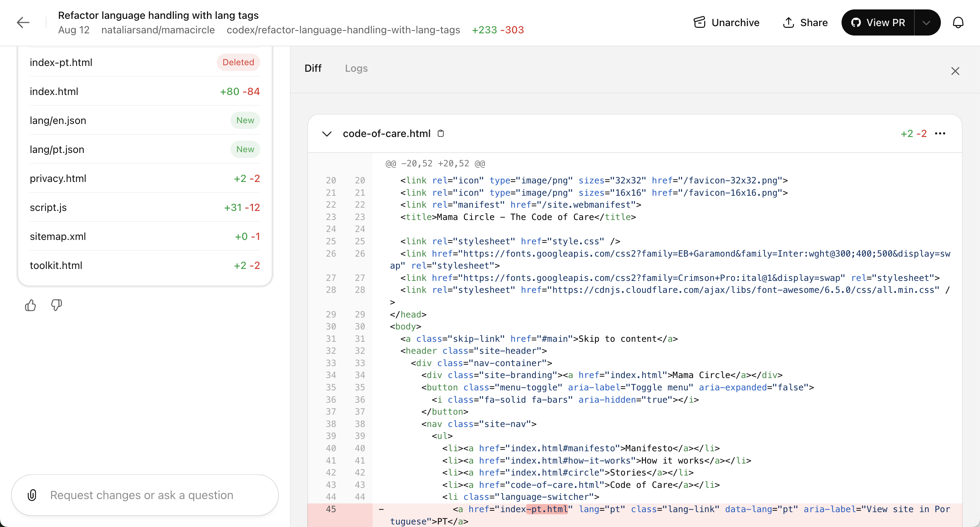Close the diff panel
980x527 pixels.
[955, 71]
